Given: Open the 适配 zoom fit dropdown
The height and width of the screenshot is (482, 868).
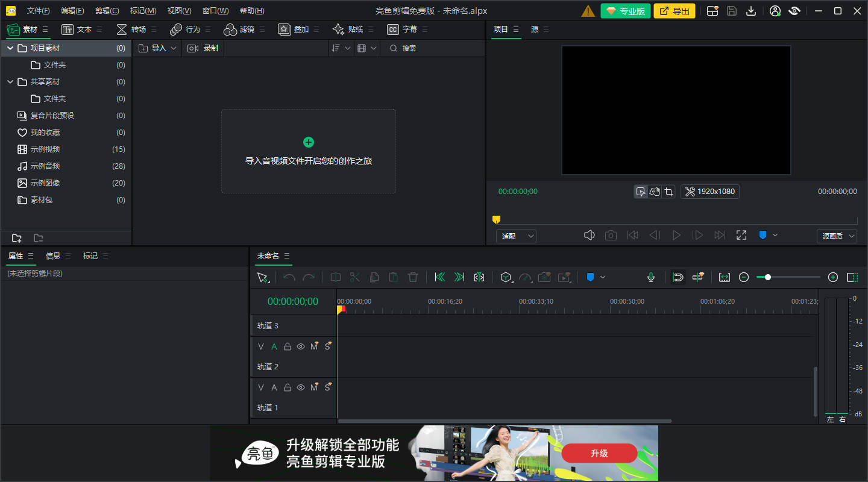Looking at the screenshot, I should 516,236.
